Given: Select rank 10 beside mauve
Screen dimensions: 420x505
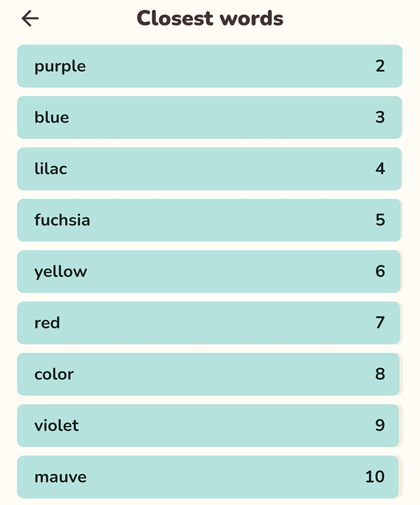Looking at the screenshot, I should 375,477.
